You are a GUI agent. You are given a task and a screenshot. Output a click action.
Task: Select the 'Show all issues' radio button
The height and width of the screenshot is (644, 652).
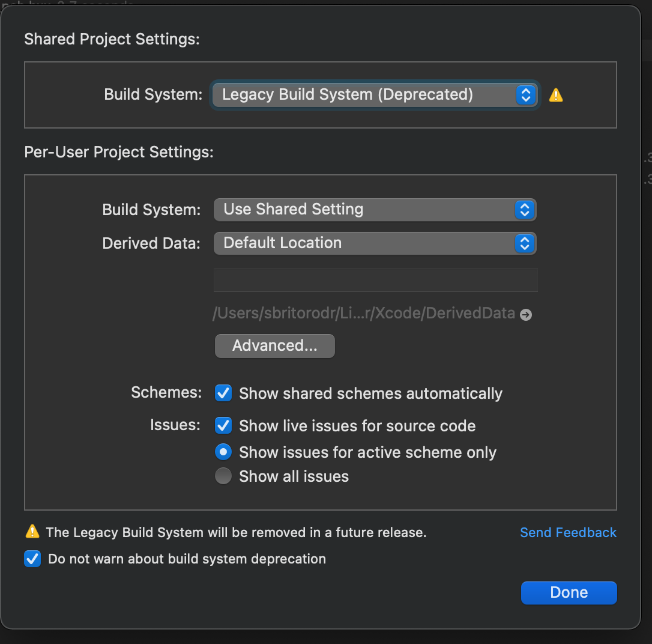point(223,476)
